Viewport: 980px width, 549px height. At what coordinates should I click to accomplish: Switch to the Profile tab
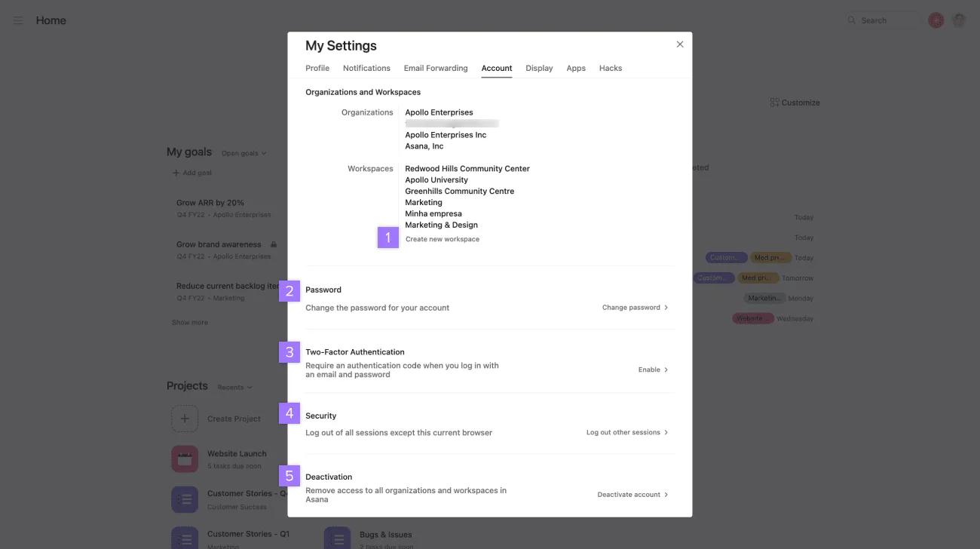(317, 68)
